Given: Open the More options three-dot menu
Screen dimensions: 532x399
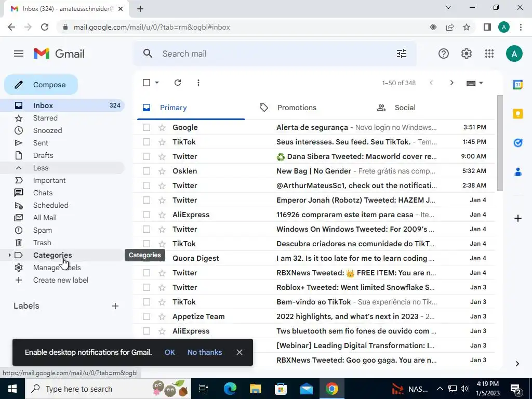Looking at the screenshot, I should point(198,83).
